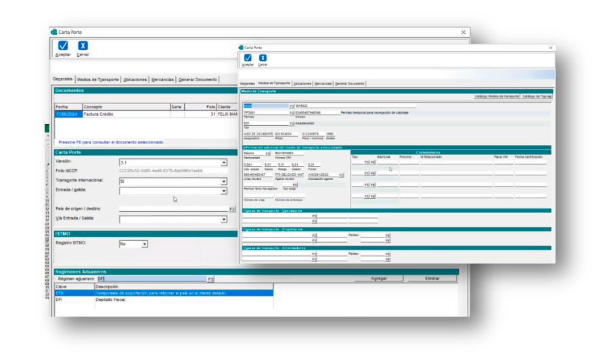Click the Cerrar X icon in back window

click(x=83, y=47)
